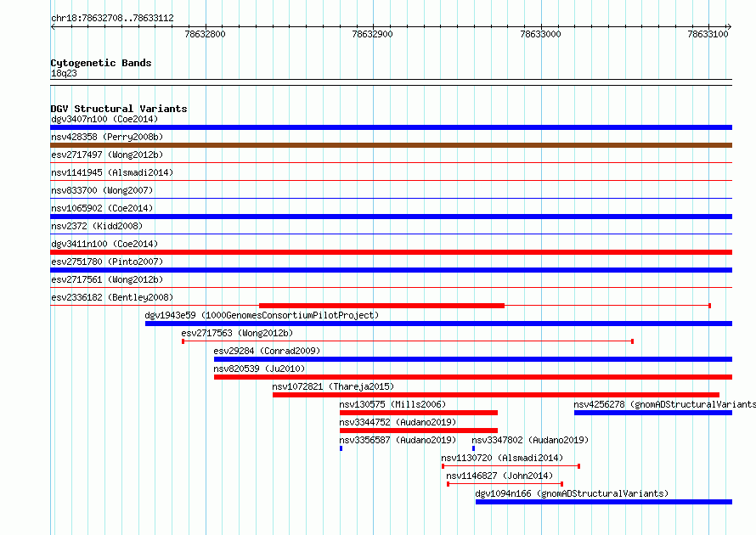Select the 18q23 band label
Screen dimensions: 756x535
coord(64,73)
